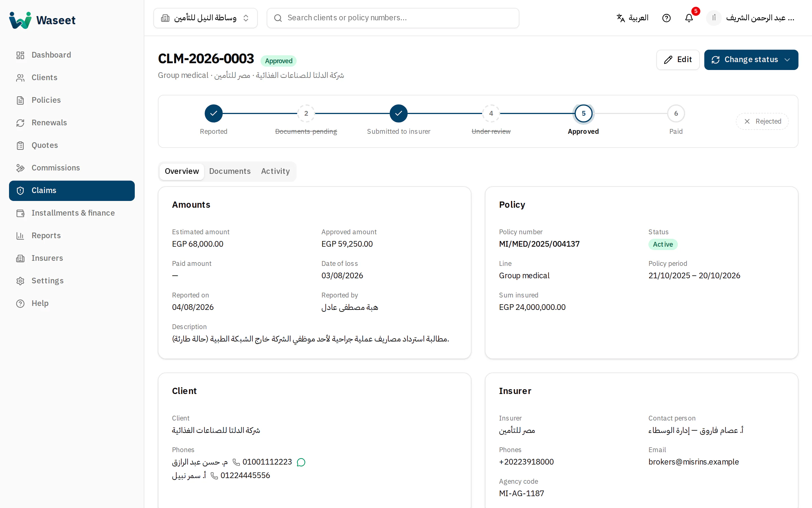The image size is (812, 508).
Task: Switch to the Overview tab
Action: 182,171
